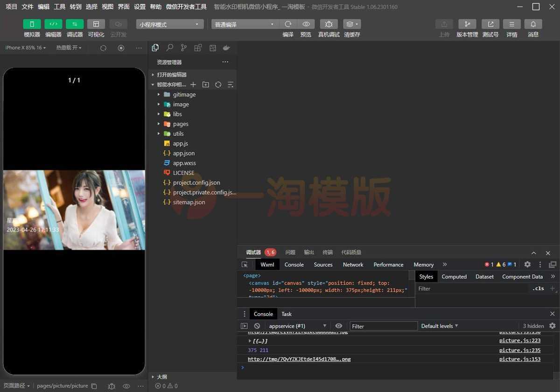
Task: Open the 文件 menu
Action: [x=28, y=7]
